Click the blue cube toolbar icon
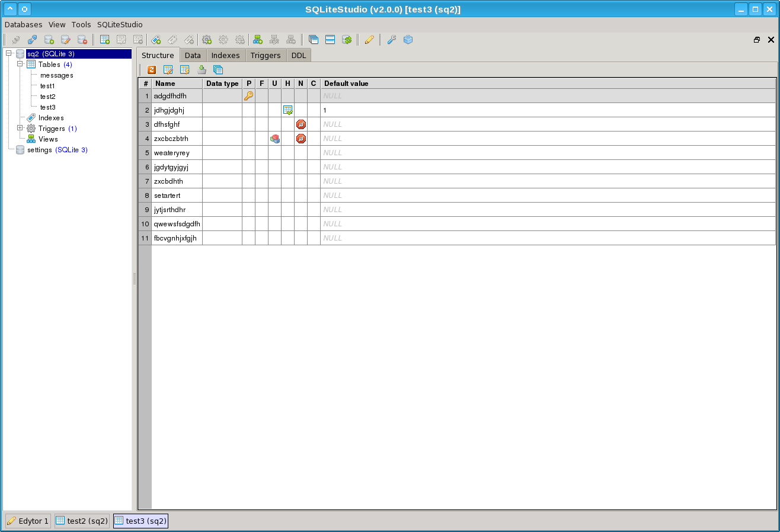Image resolution: width=780 pixels, height=532 pixels. point(408,40)
